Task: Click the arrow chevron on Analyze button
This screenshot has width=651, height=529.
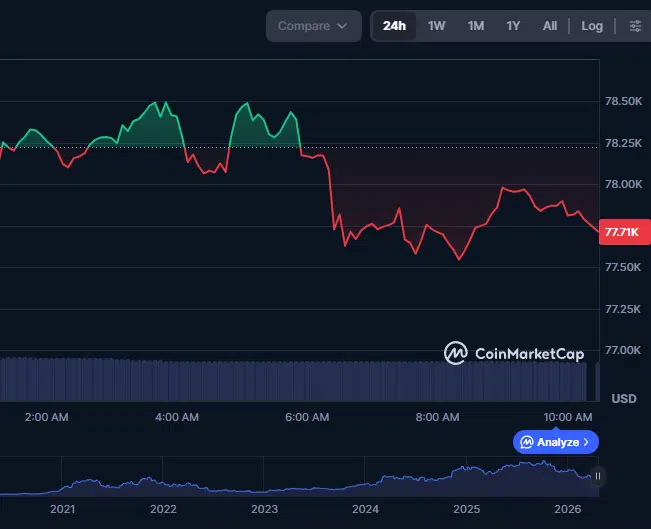Action: 587,442
